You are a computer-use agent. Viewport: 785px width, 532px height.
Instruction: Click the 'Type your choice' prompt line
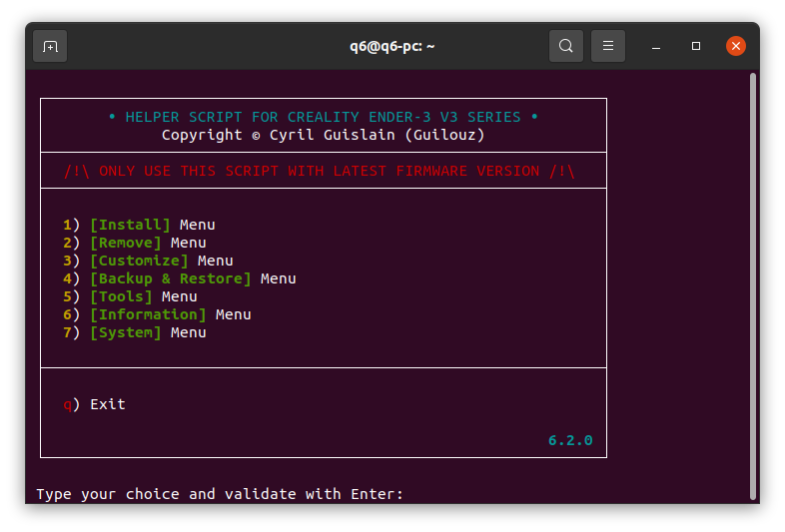[x=220, y=494]
